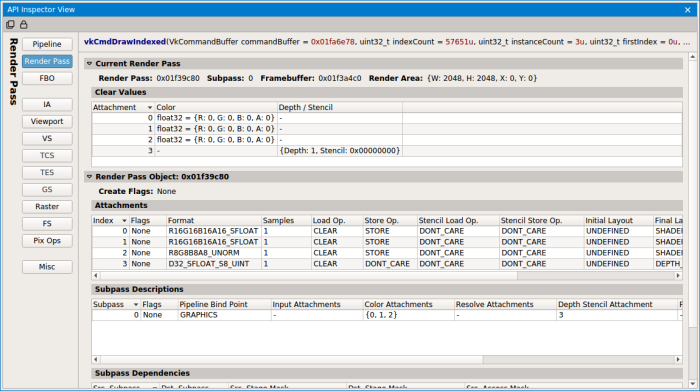Click the Render Pass value 0x01f39c80

(178, 79)
